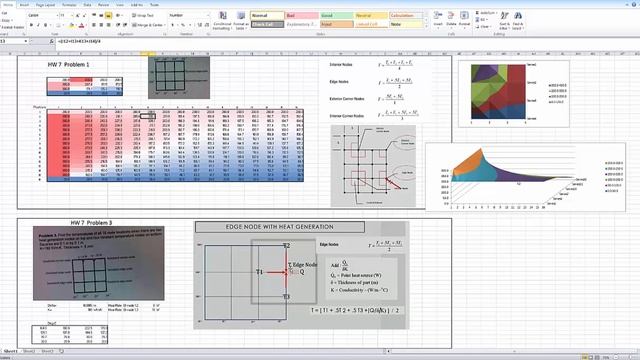
Task: Select Middle Align in the Alignment group
Action: (101, 15)
